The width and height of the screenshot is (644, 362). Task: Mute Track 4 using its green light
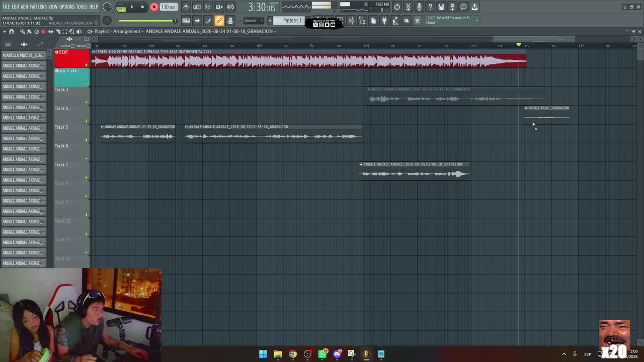click(87, 121)
